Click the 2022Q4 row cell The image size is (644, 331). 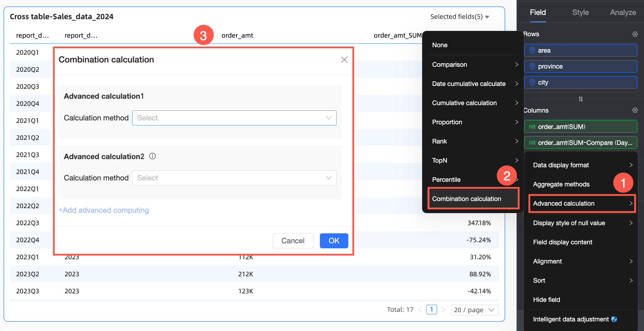pyautogui.click(x=28, y=240)
